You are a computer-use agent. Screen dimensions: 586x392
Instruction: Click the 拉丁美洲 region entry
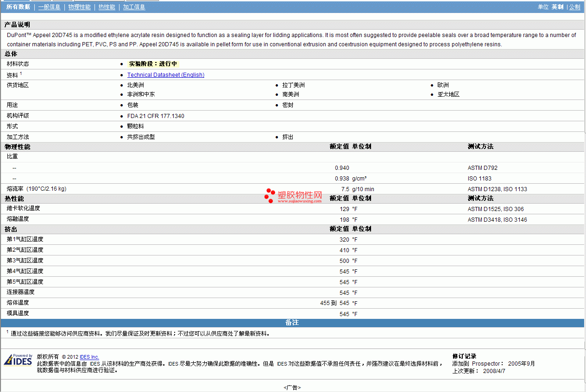(x=294, y=85)
